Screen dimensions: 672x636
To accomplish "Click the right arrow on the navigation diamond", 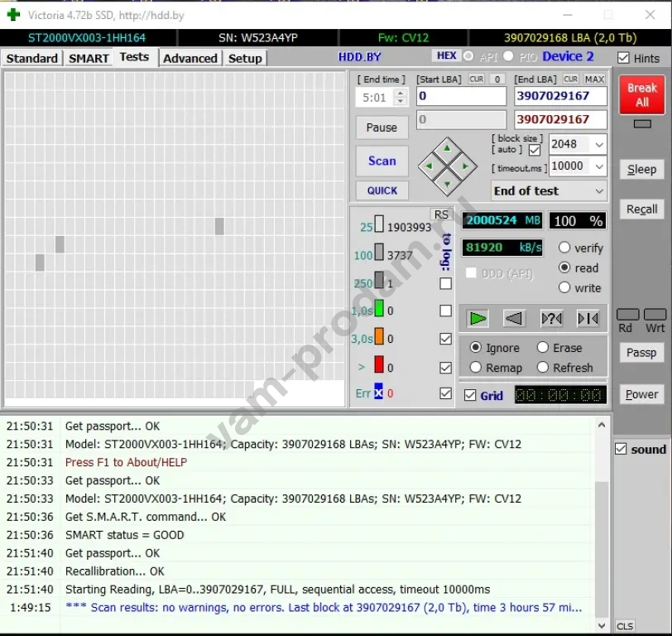I will click(465, 166).
